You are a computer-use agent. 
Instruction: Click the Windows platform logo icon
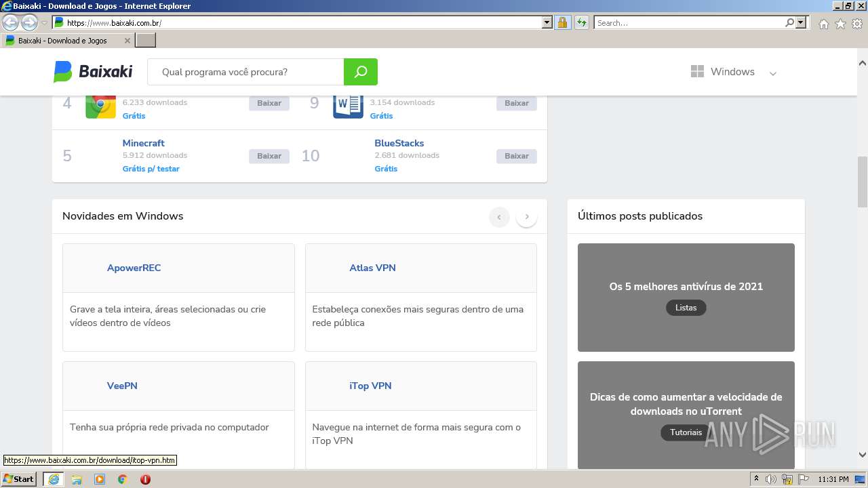pos(697,71)
